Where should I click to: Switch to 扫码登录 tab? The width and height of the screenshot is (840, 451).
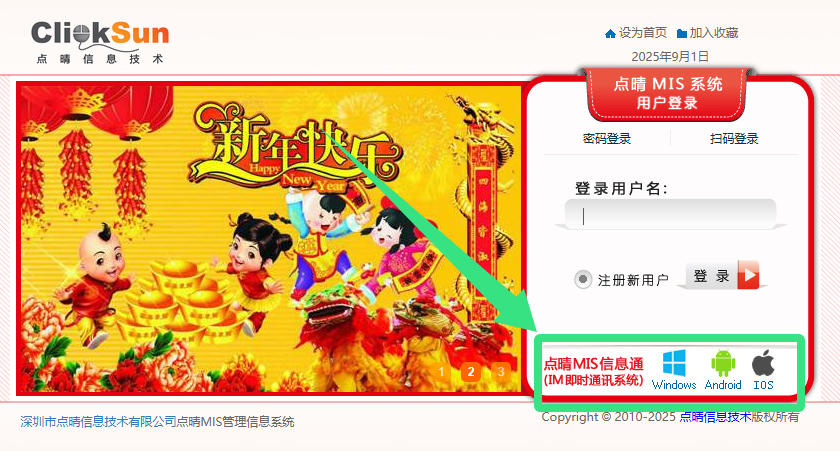point(734,139)
